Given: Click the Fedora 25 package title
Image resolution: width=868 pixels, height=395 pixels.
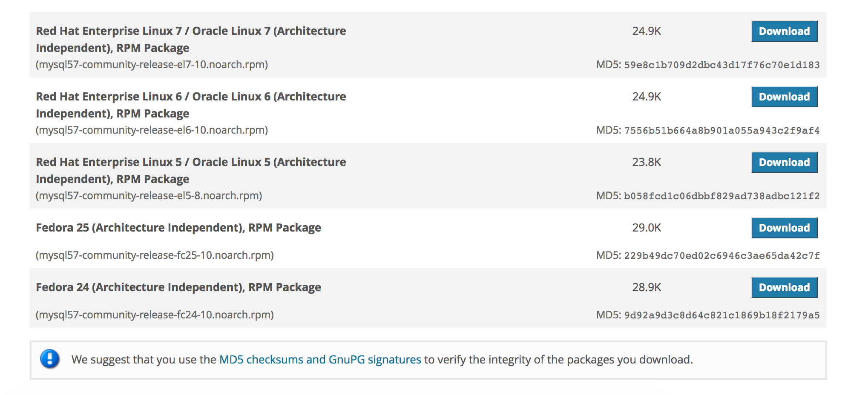Looking at the screenshot, I should click(178, 228).
